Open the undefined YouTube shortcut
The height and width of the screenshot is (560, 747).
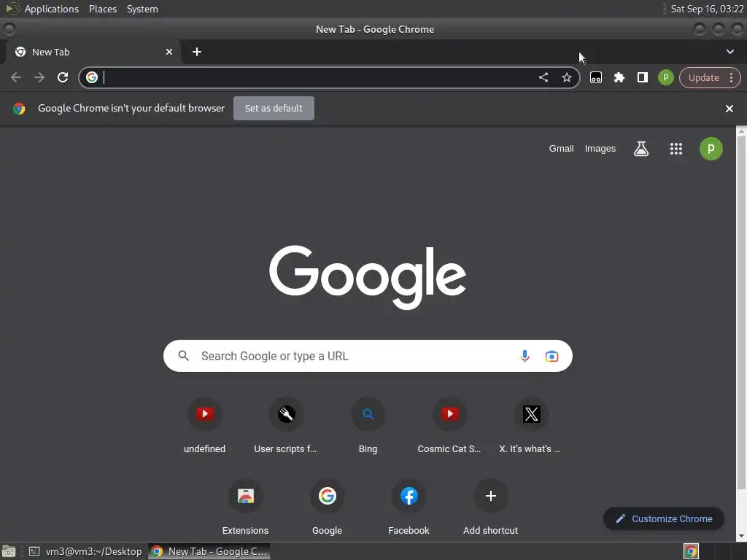pyautogui.click(x=205, y=426)
